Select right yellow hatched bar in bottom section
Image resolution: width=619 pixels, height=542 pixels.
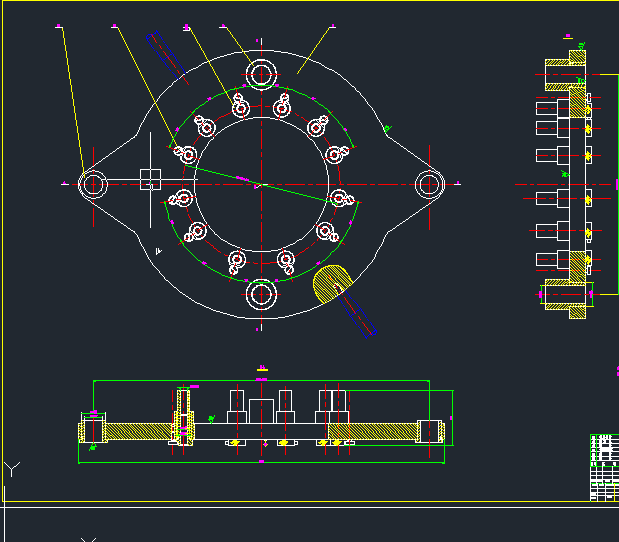pos(373,431)
